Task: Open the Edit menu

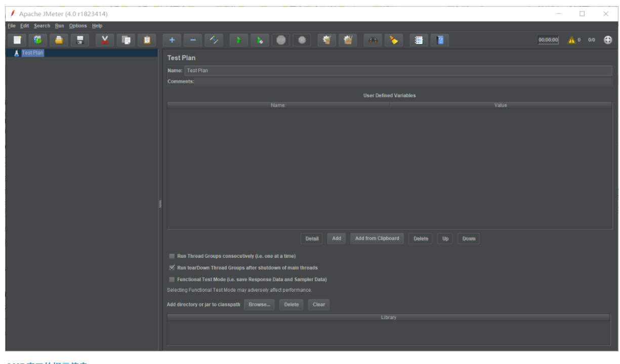Action: pos(25,26)
